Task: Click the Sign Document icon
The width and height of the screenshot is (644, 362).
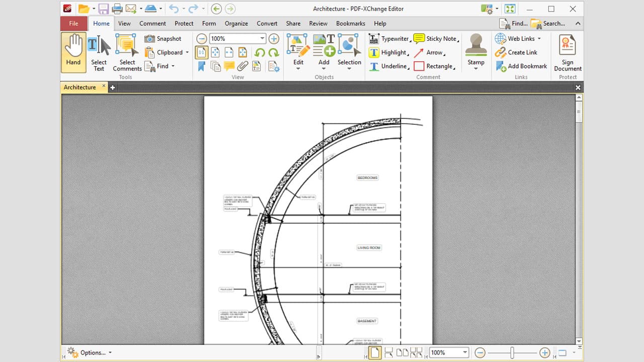Action: [568, 52]
